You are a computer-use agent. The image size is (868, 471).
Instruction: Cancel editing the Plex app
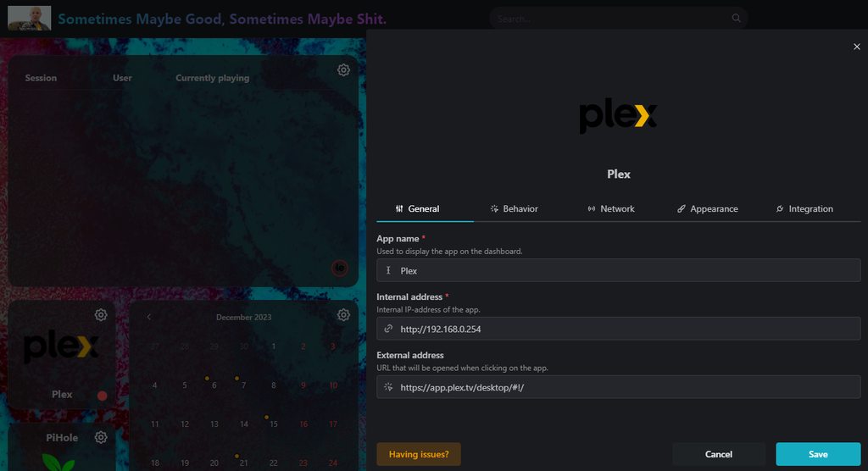pyautogui.click(x=718, y=454)
